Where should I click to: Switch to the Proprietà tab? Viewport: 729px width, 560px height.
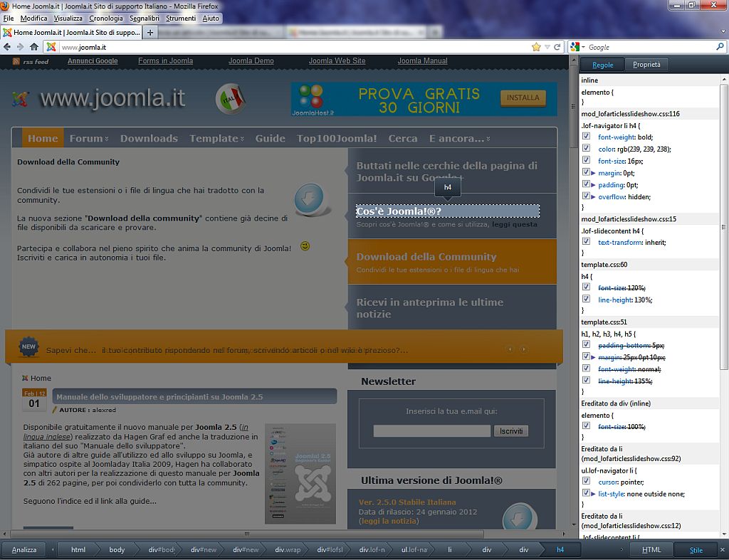[x=646, y=65]
